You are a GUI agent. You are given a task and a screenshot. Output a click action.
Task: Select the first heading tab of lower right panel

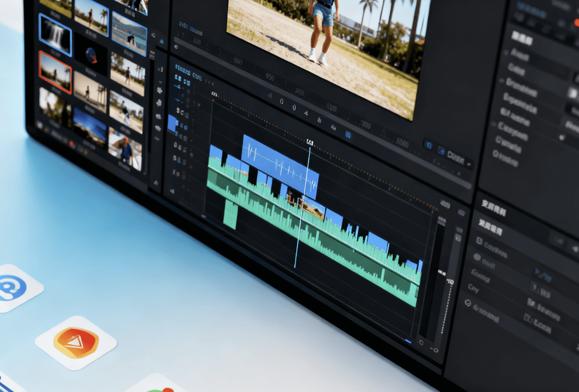point(493,208)
